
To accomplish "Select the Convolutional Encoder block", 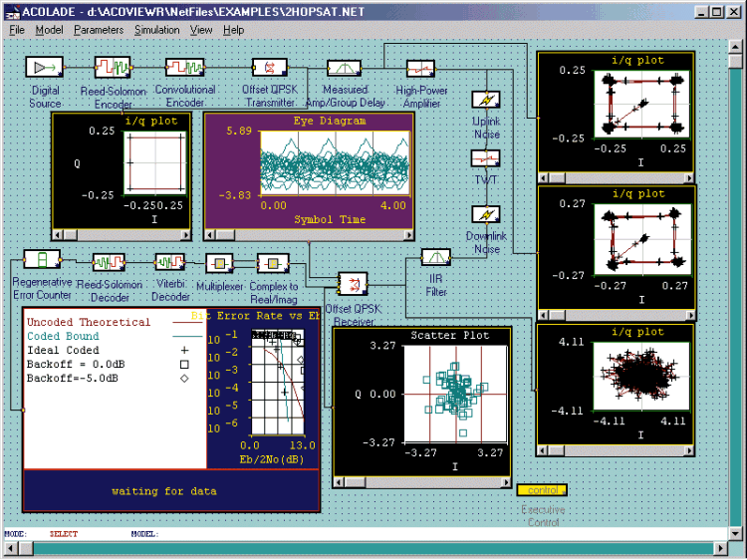I will (185, 67).
